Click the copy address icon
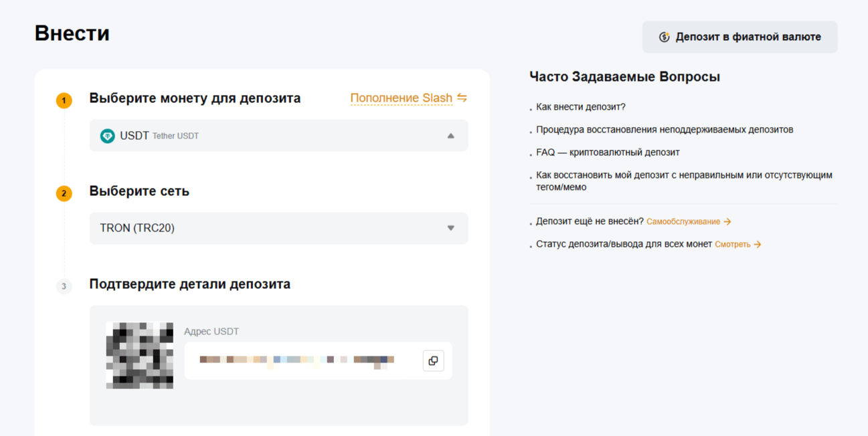The width and height of the screenshot is (868, 436). click(433, 360)
